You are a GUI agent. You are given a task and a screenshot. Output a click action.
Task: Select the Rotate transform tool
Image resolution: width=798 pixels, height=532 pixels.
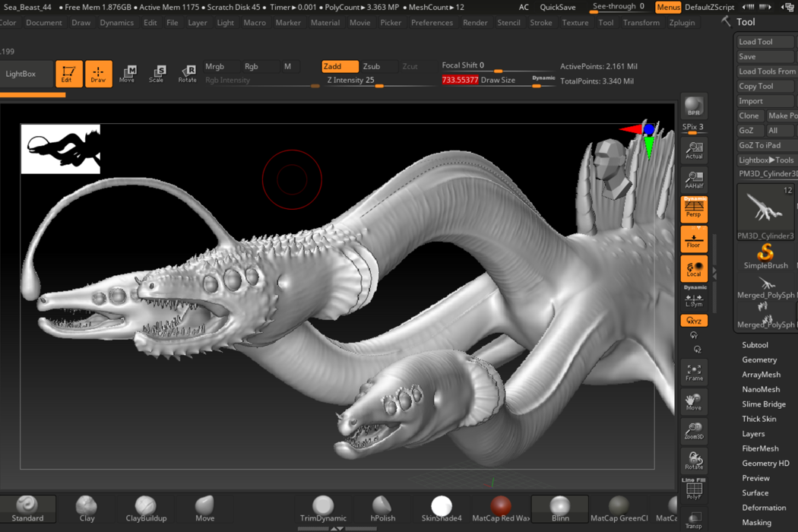[187, 74]
